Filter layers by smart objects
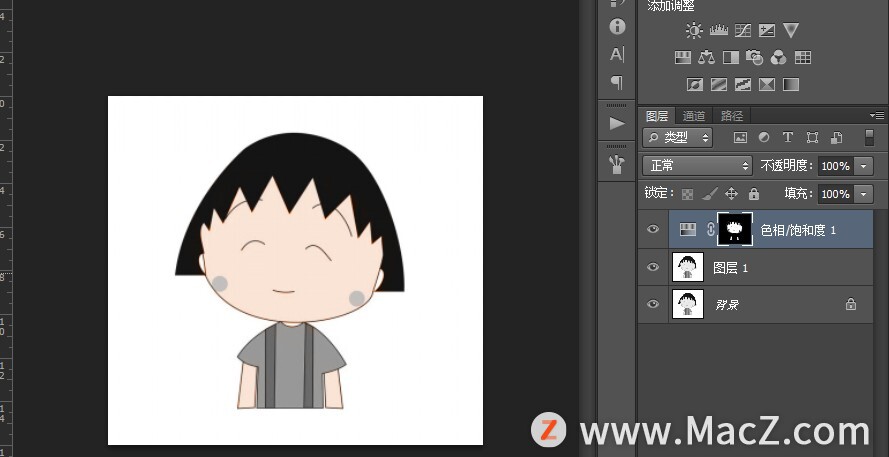This screenshot has height=457, width=889. pos(836,137)
